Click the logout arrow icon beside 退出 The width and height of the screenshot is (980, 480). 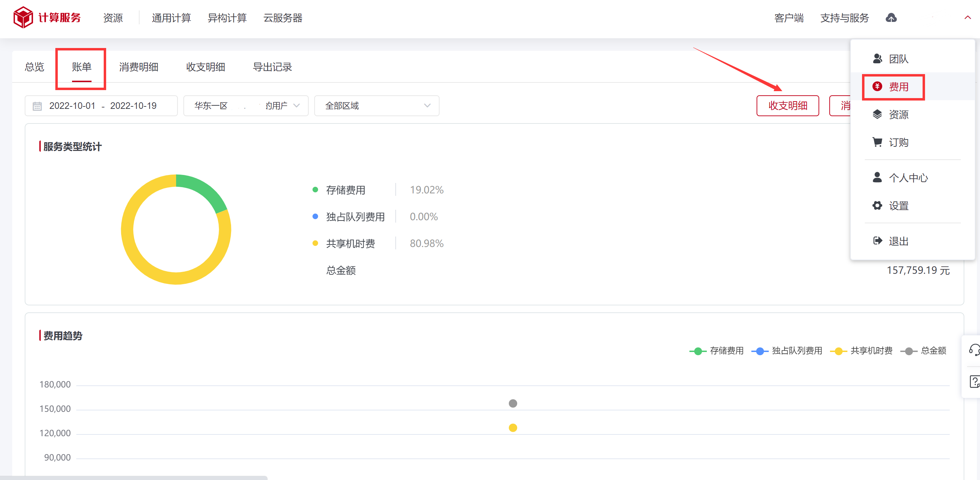coord(877,241)
